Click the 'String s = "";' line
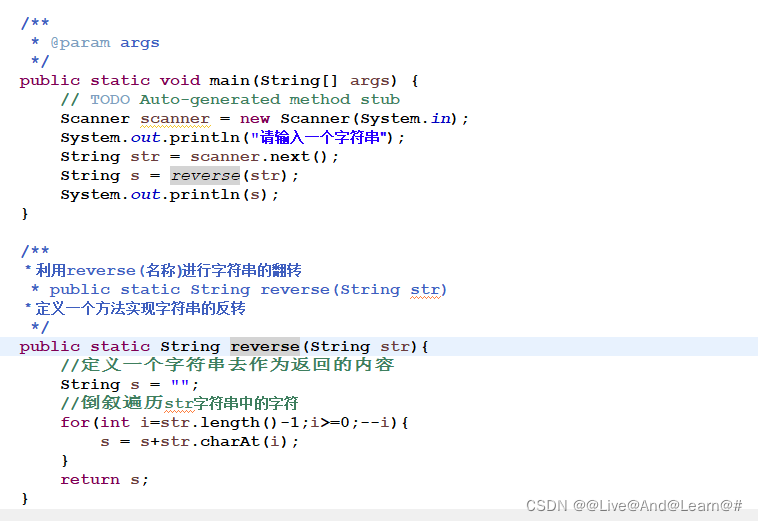 130,384
